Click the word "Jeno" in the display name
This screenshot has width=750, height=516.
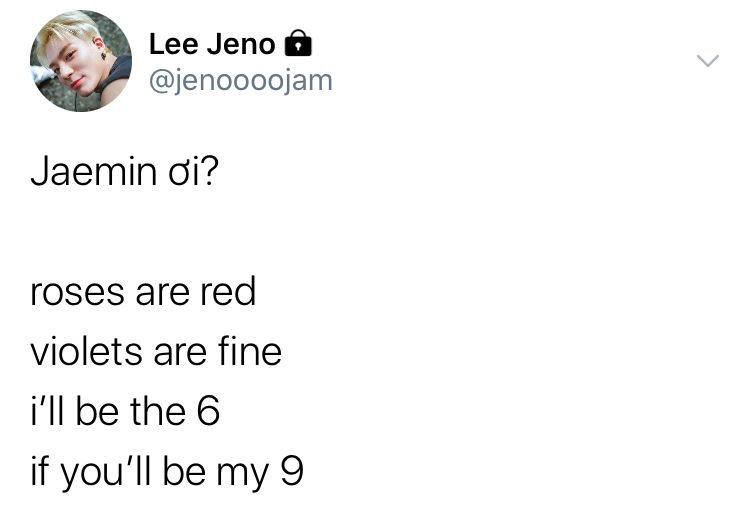244,44
